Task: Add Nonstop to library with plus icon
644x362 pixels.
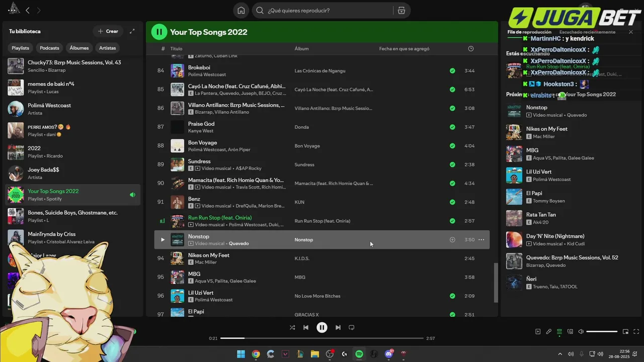Action: (x=452, y=240)
